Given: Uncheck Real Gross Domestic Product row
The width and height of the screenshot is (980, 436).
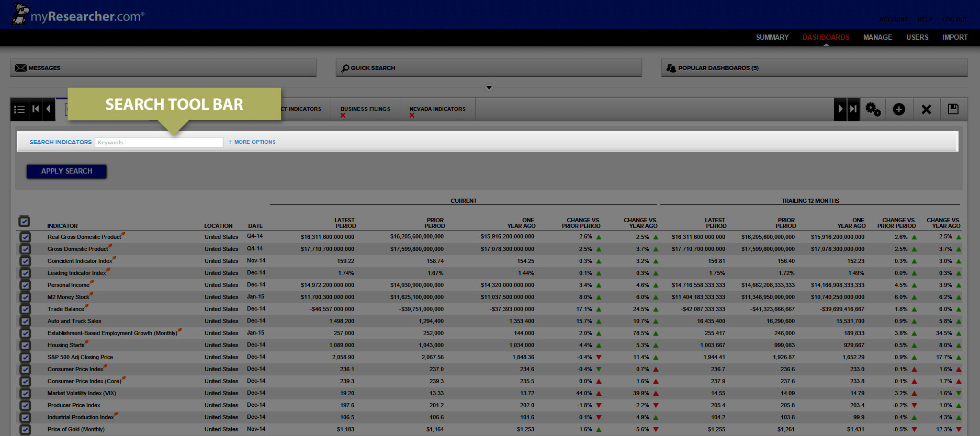Looking at the screenshot, I should (25, 237).
